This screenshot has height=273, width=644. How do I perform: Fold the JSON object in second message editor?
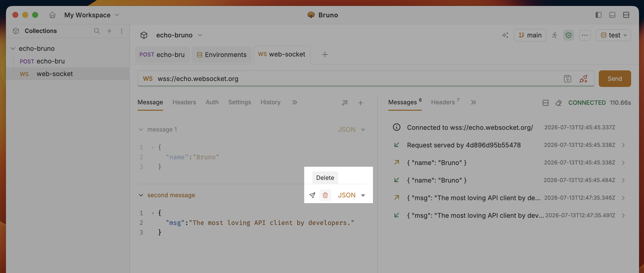(x=153, y=213)
